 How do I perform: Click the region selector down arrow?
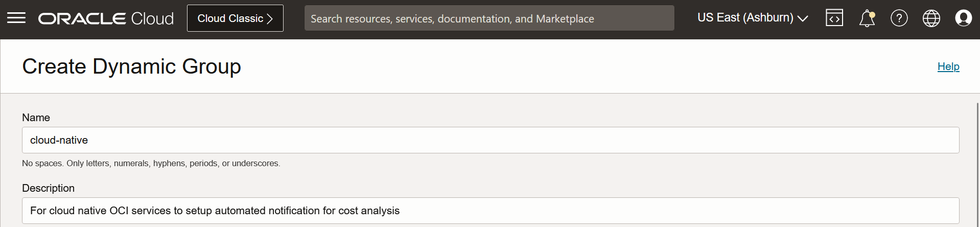[803, 18]
